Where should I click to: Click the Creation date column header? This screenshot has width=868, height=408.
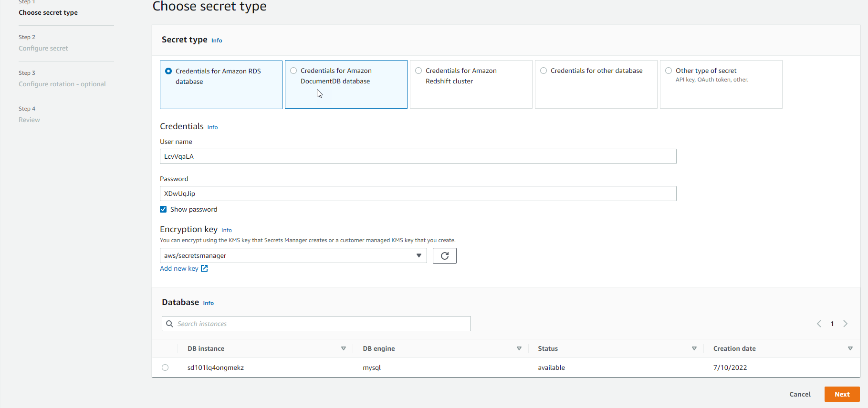pyautogui.click(x=734, y=348)
